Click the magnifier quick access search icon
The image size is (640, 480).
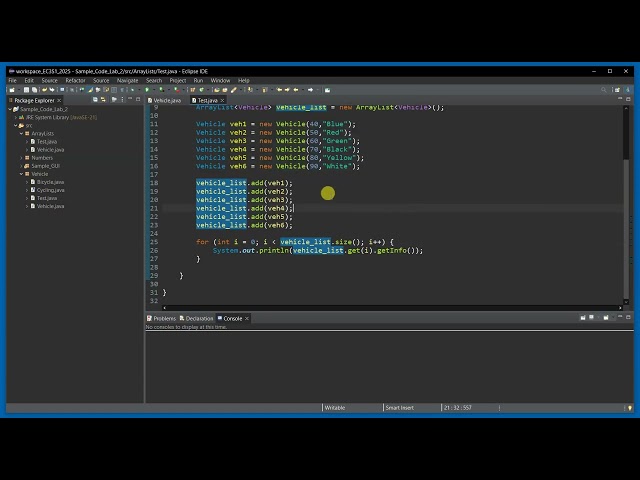tap(604, 90)
